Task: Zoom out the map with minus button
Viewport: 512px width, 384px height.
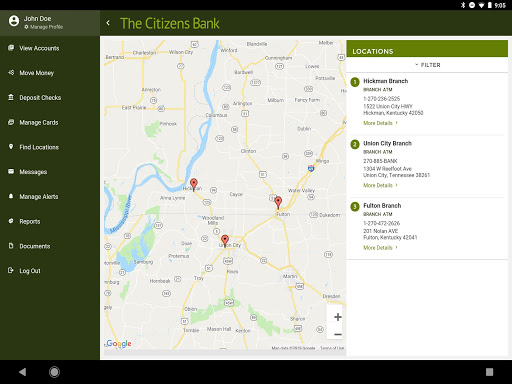Action: 337,334
